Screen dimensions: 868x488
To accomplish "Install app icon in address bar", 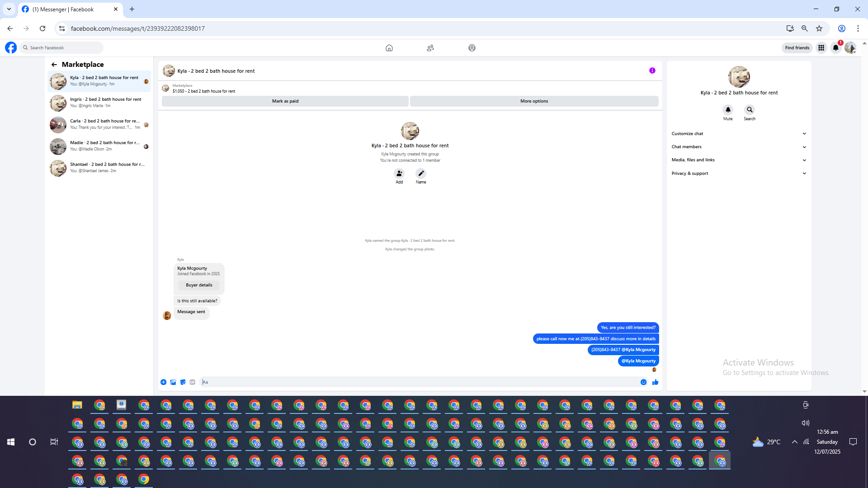I will pyautogui.click(x=790, y=28).
